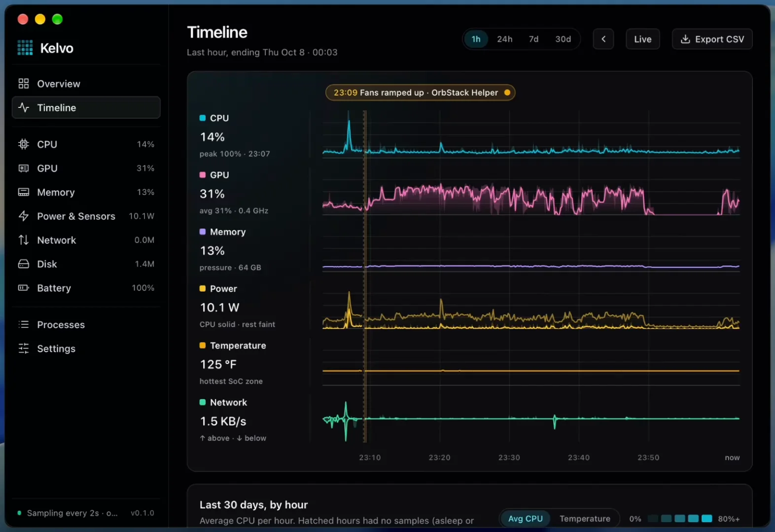Click the Settings sliders icon in sidebar

(x=24, y=349)
